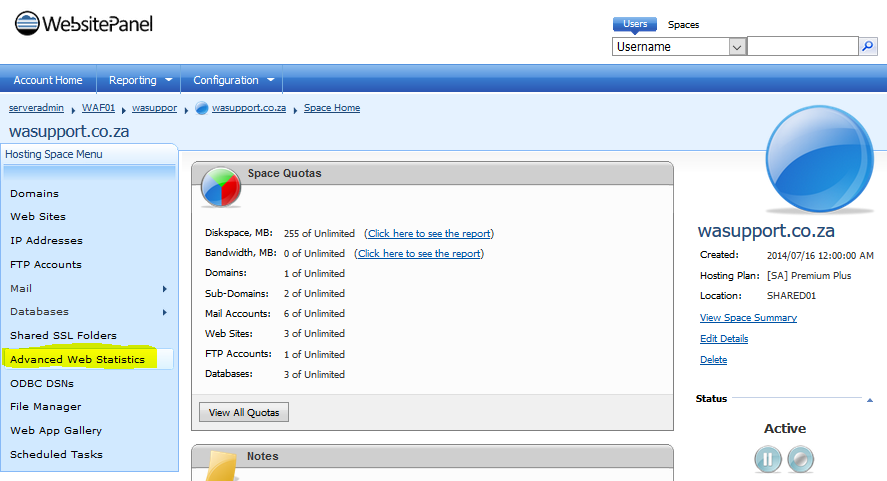Open Web Sites menu item
This screenshot has height=481, width=887.
(x=38, y=217)
